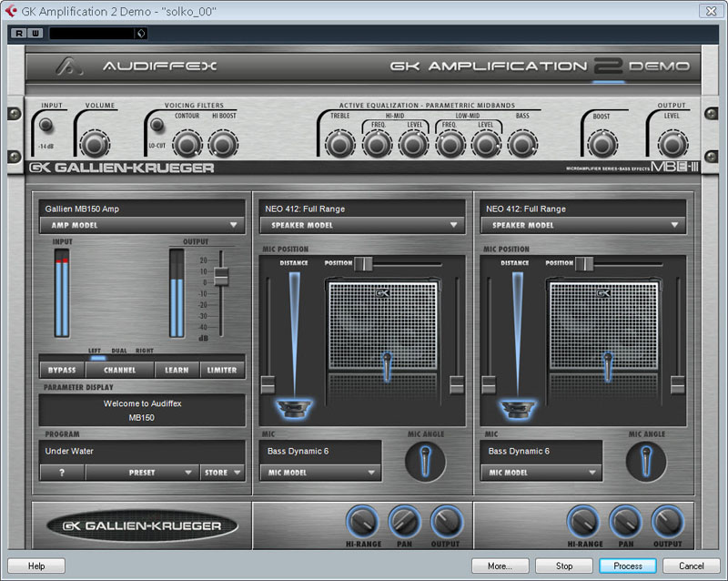
Task: Click microphone icon on left speaker cabinet
Action: point(387,367)
